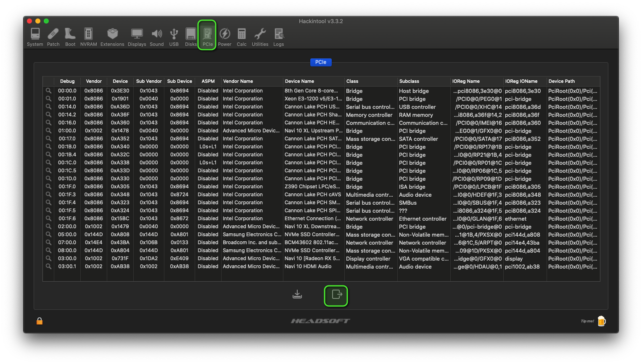The width and height of the screenshot is (642, 364).
Task: View the Logs section
Action: point(279,37)
